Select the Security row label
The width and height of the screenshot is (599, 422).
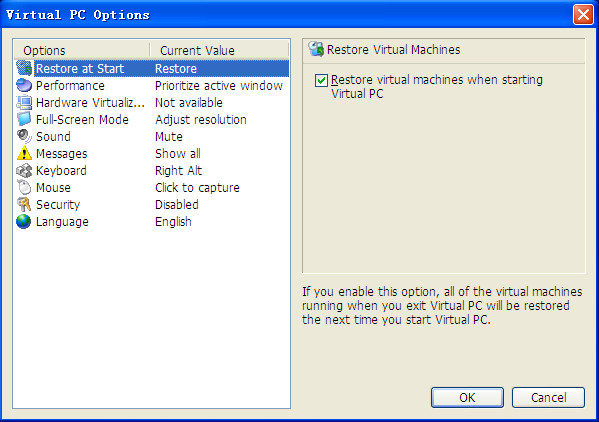tap(58, 205)
